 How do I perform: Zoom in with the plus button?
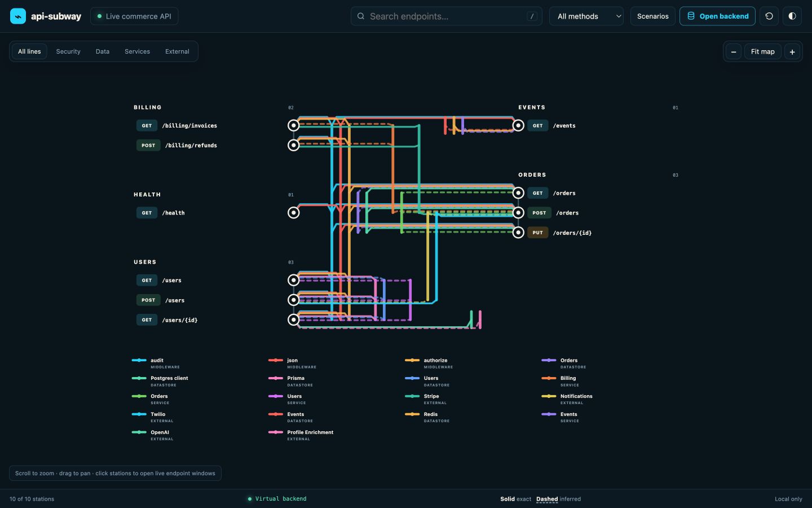pyautogui.click(x=792, y=51)
